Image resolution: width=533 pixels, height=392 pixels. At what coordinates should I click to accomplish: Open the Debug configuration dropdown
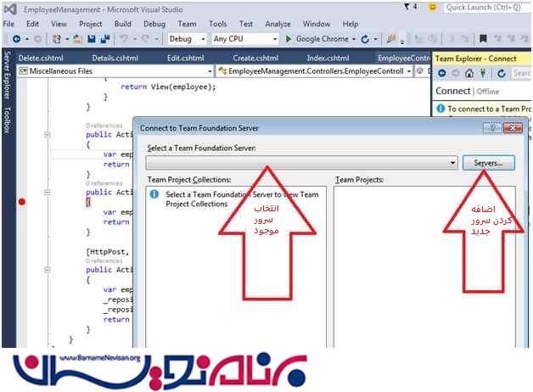click(187, 39)
